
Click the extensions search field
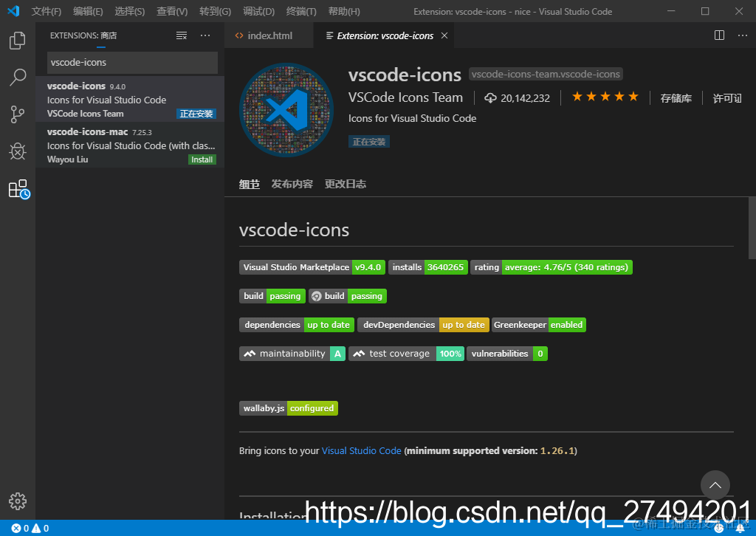[133, 62]
